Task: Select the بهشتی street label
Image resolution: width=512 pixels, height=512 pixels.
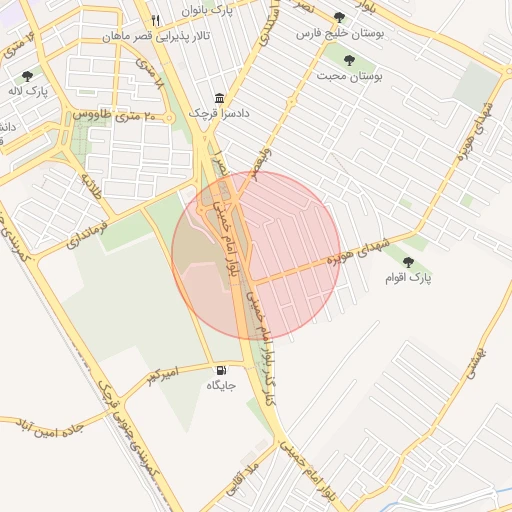Action: [476, 364]
